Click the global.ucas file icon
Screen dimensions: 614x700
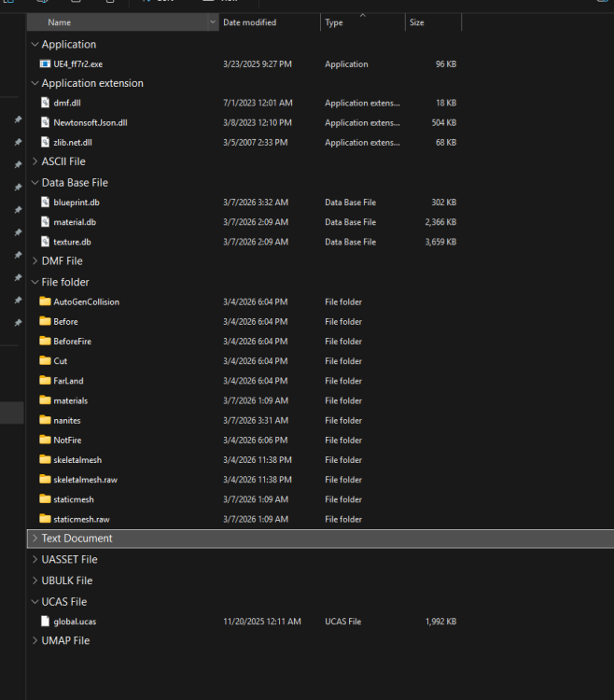45,621
